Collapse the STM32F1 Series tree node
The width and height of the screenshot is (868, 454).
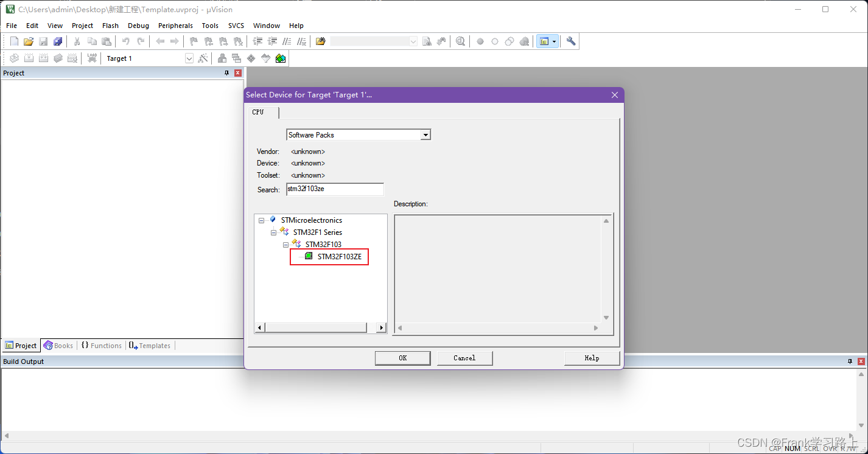[273, 232]
